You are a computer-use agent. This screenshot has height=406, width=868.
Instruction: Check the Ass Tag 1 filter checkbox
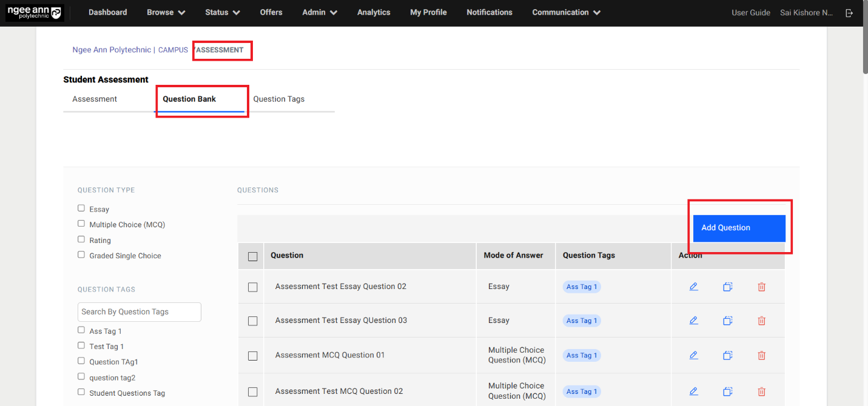click(x=81, y=330)
